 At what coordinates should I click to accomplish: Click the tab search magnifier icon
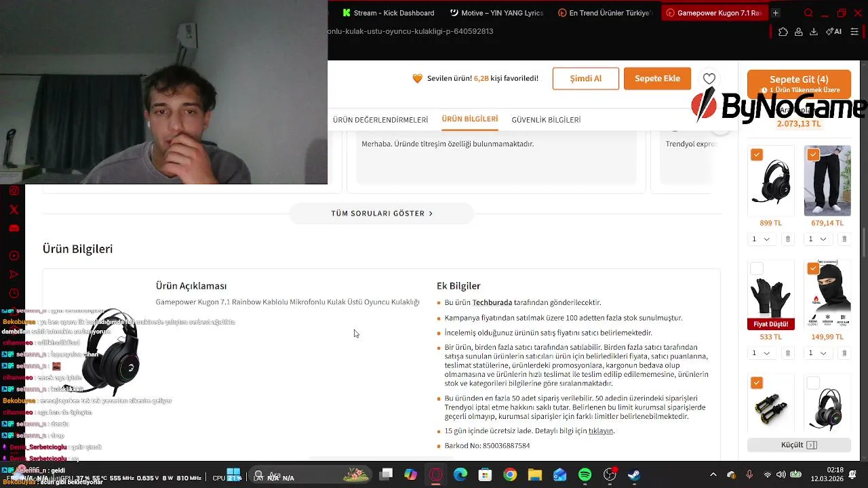tap(808, 13)
